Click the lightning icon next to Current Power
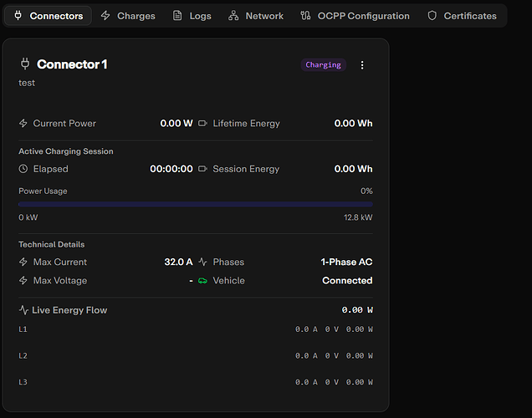The image size is (532, 418). click(x=23, y=124)
